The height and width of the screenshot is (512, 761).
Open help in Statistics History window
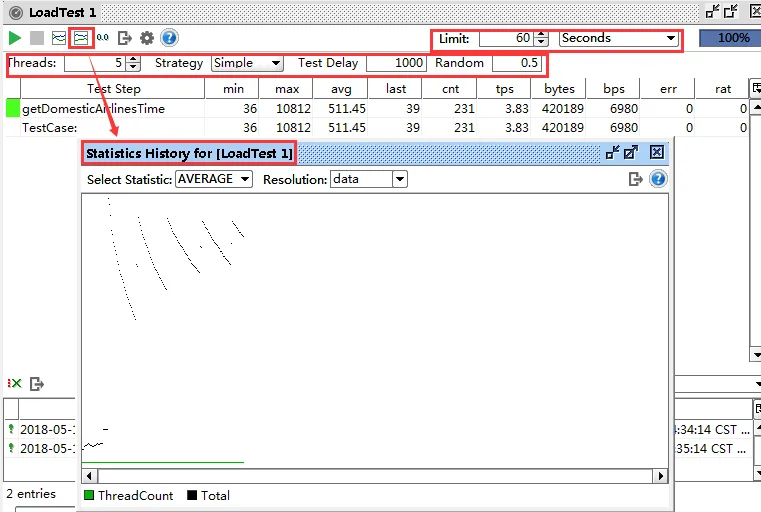(x=658, y=179)
